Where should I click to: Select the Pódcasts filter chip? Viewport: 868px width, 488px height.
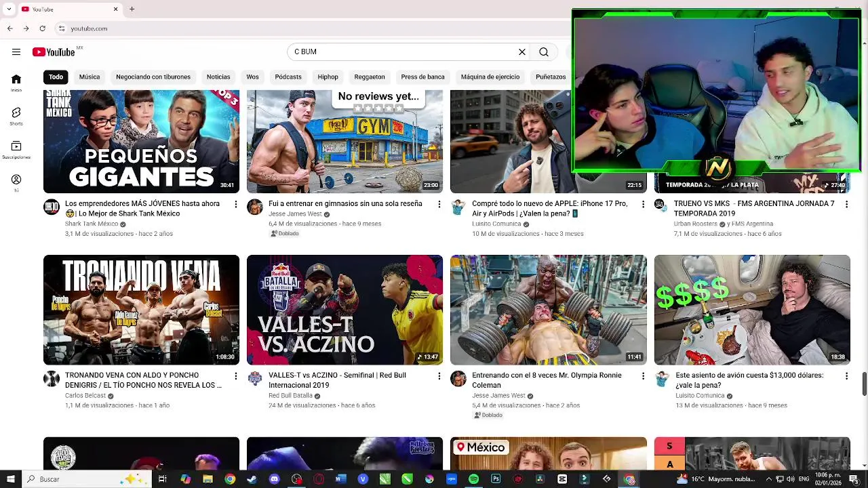tap(288, 77)
